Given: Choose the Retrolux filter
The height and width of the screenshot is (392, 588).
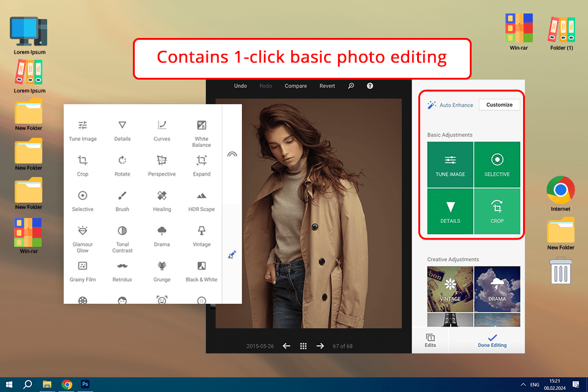Looking at the screenshot, I should (x=123, y=271).
